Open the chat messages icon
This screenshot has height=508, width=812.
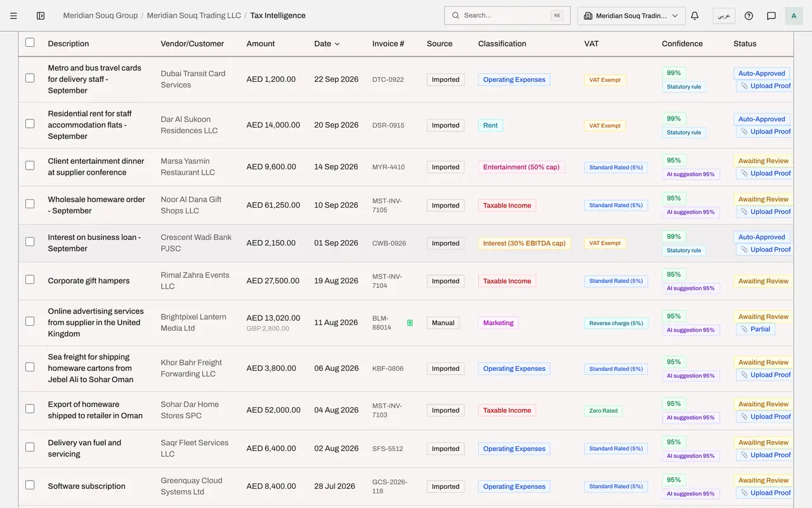771,16
